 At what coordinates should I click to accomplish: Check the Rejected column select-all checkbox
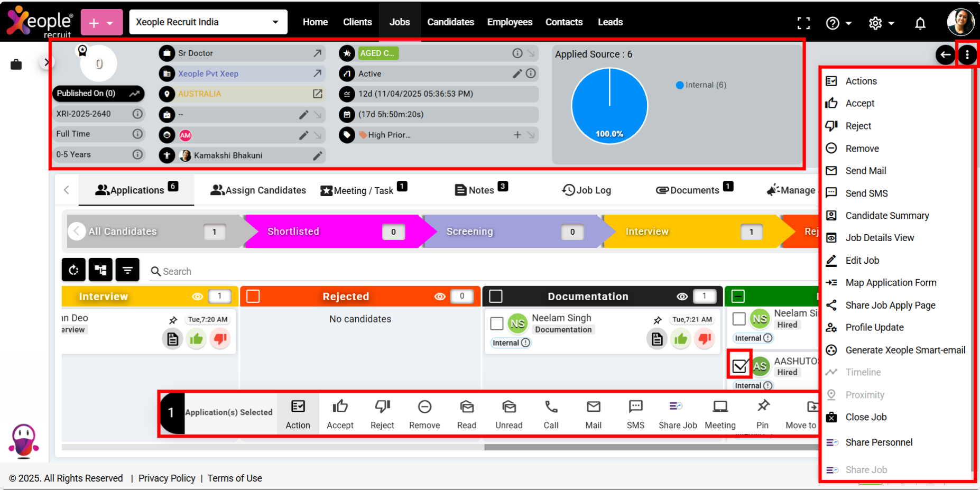click(253, 296)
